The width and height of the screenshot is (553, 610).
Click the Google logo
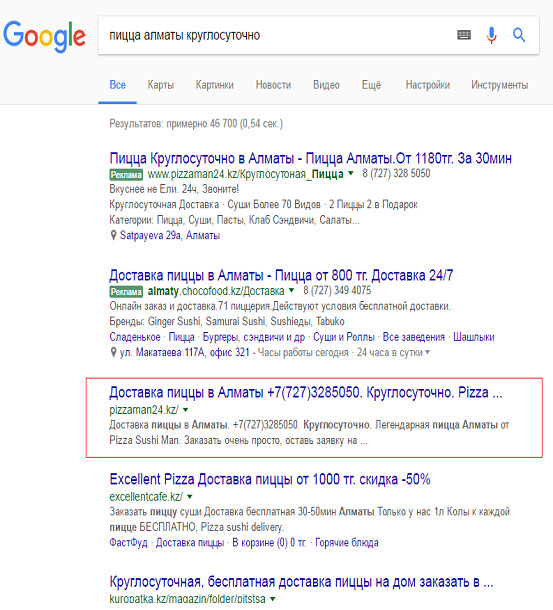44,36
